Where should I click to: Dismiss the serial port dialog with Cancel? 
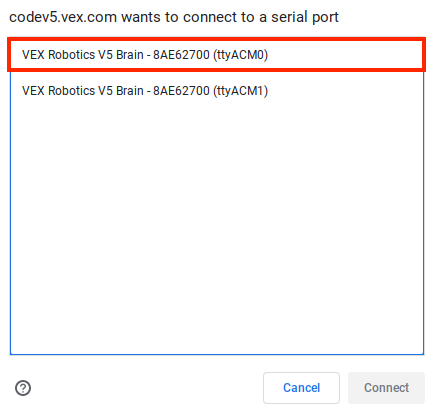tap(301, 388)
